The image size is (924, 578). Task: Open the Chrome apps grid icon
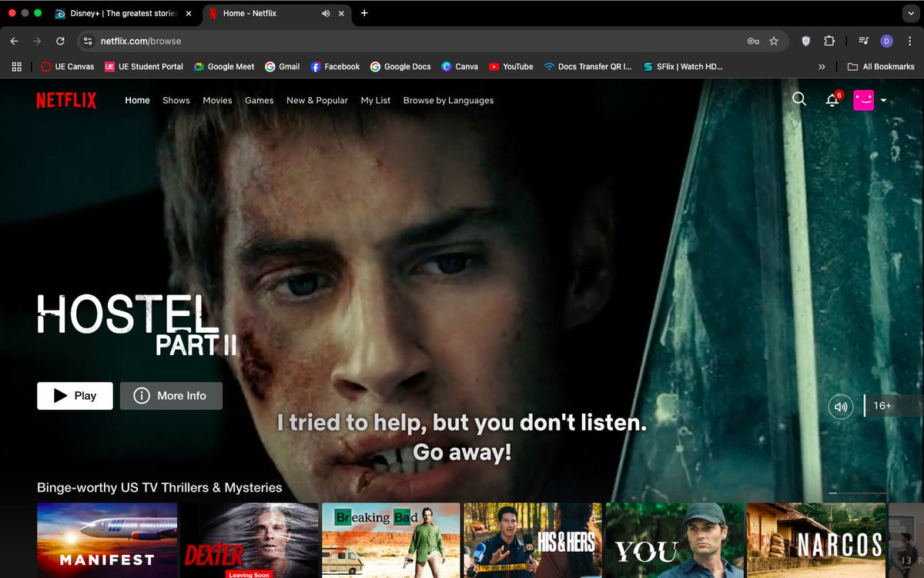tap(17, 67)
